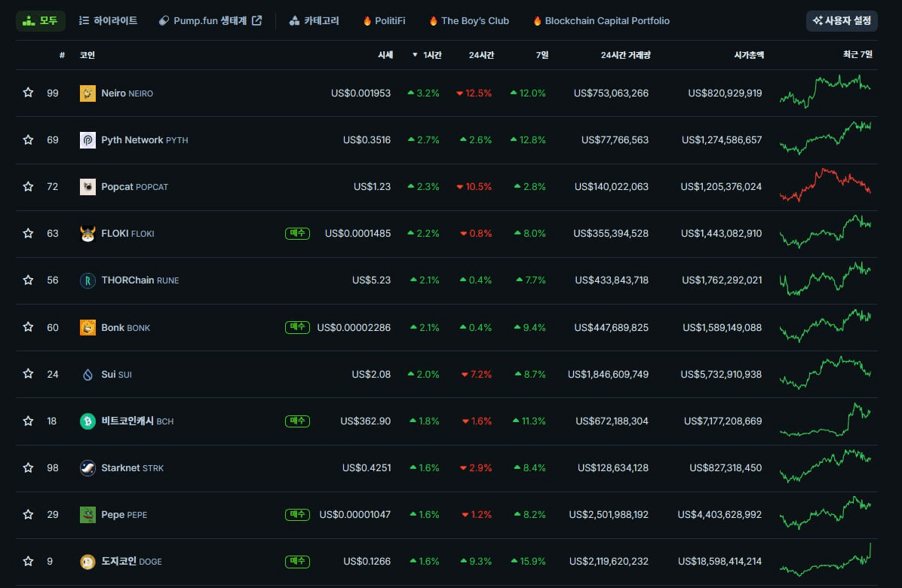902x588 pixels.
Task: Switch to the 하이라이트 tab
Action: coord(108,20)
